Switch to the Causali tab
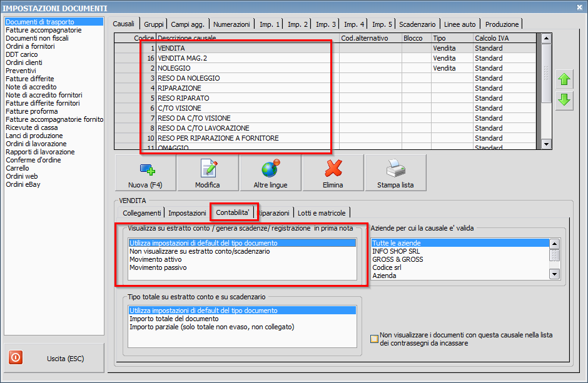The image size is (588, 383). click(123, 24)
